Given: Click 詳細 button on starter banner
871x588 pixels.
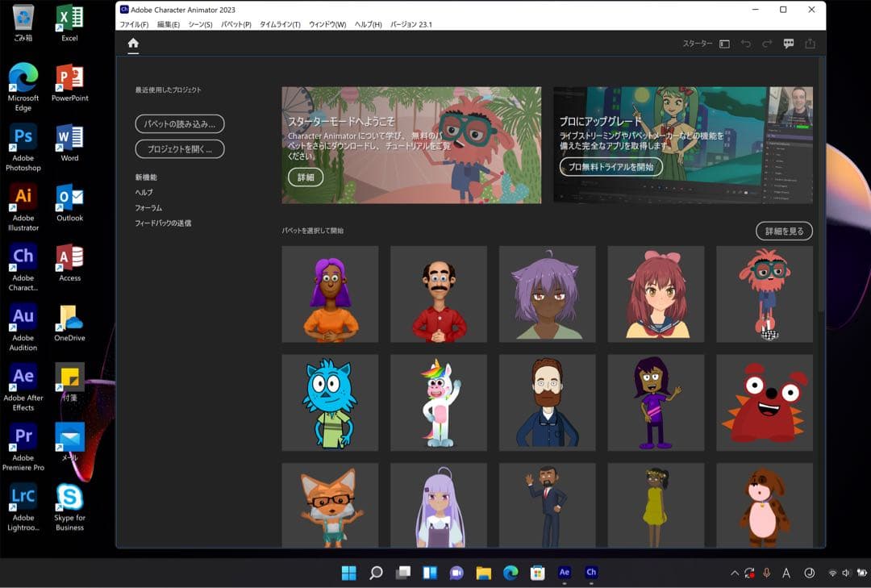Looking at the screenshot, I should (306, 177).
